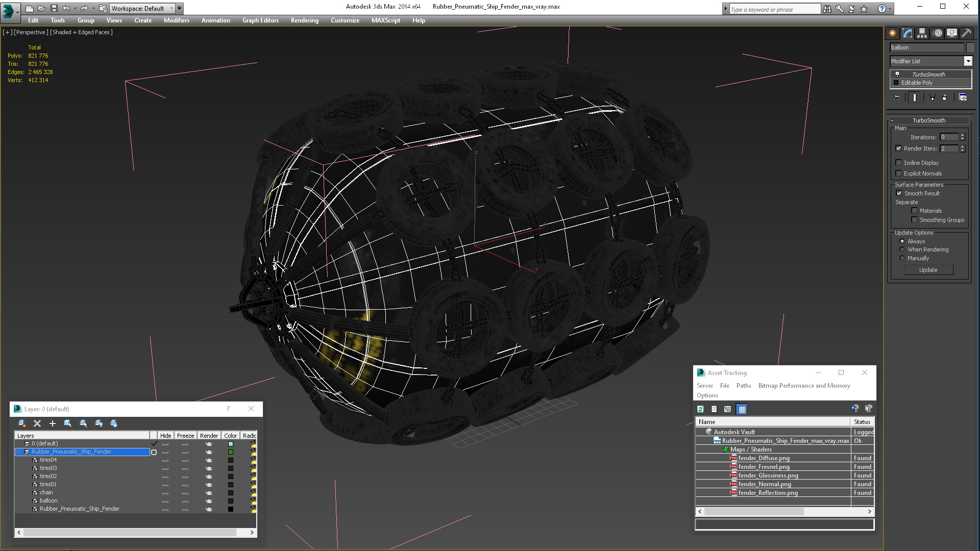Click Remove modifier from stack trash icon
The height and width of the screenshot is (551, 980).
944,97
